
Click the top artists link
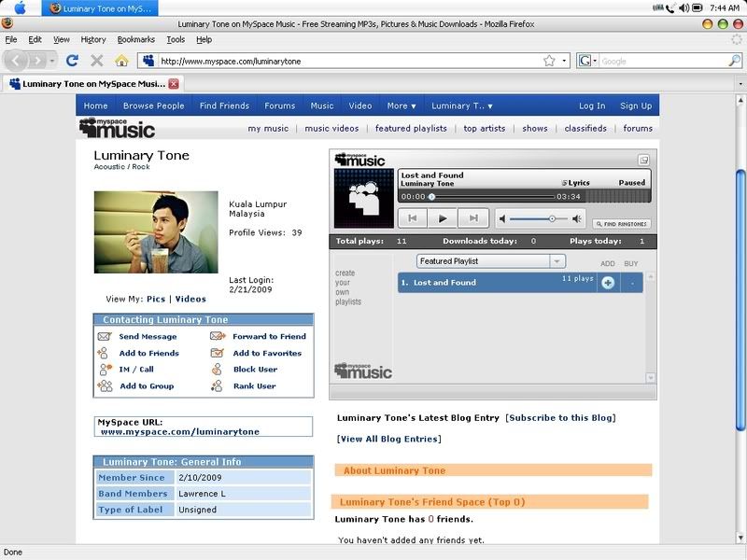tap(485, 128)
